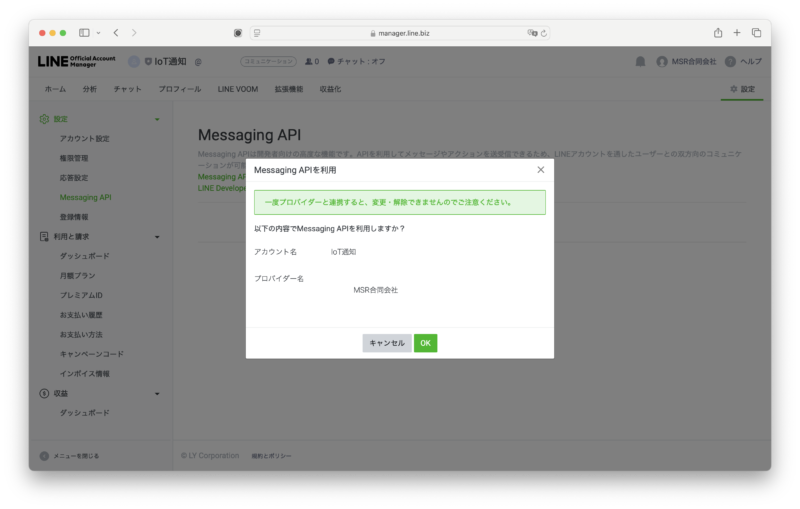Select インボイス情報 in sidebar
The width and height of the screenshot is (800, 509).
click(85, 374)
